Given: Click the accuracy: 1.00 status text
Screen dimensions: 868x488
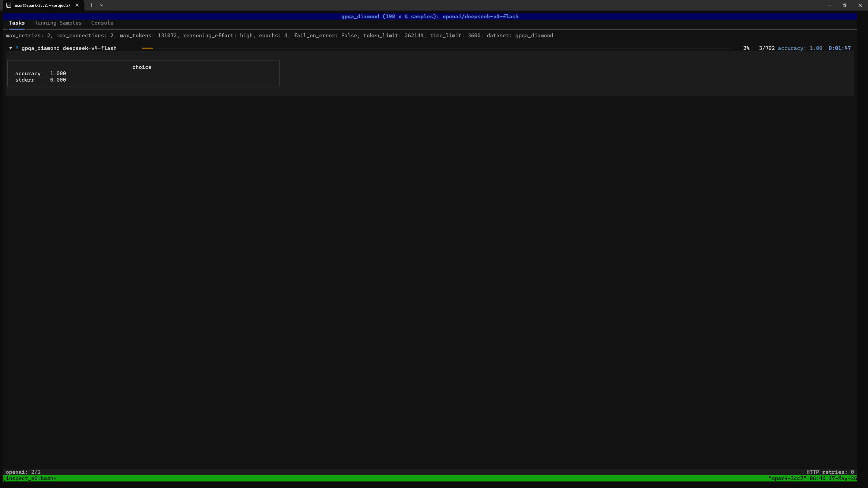Looking at the screenshot, I should 800,48.
